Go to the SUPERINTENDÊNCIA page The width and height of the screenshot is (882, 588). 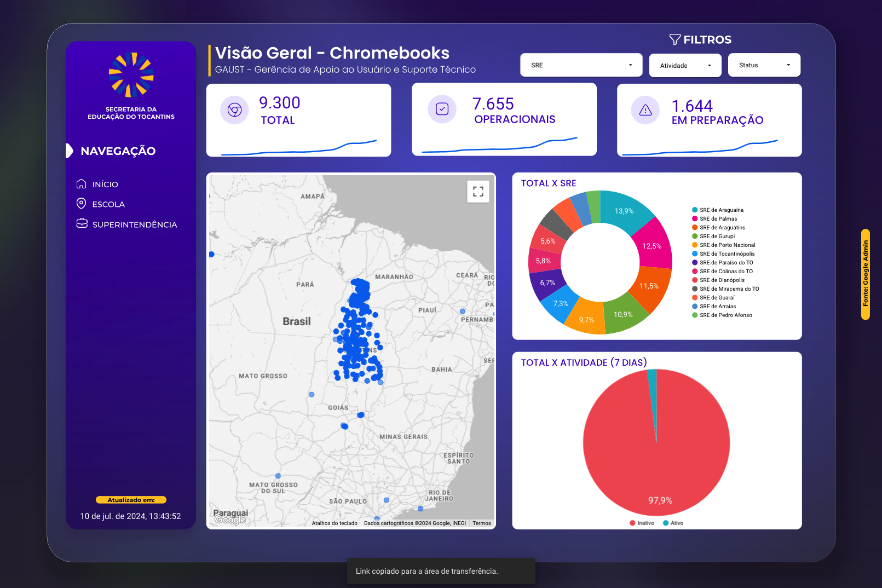(x=134, y=224)
